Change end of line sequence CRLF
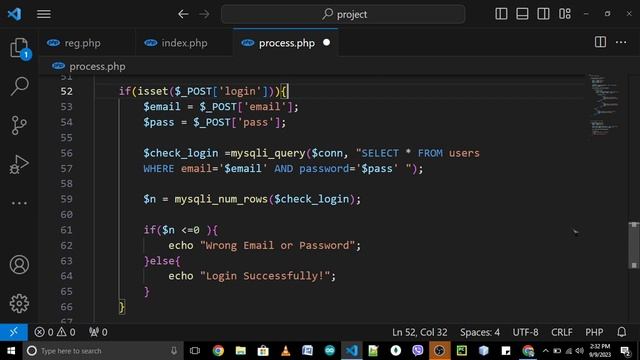Viewport: 640px width, 360px height. (x=562, y=332)
